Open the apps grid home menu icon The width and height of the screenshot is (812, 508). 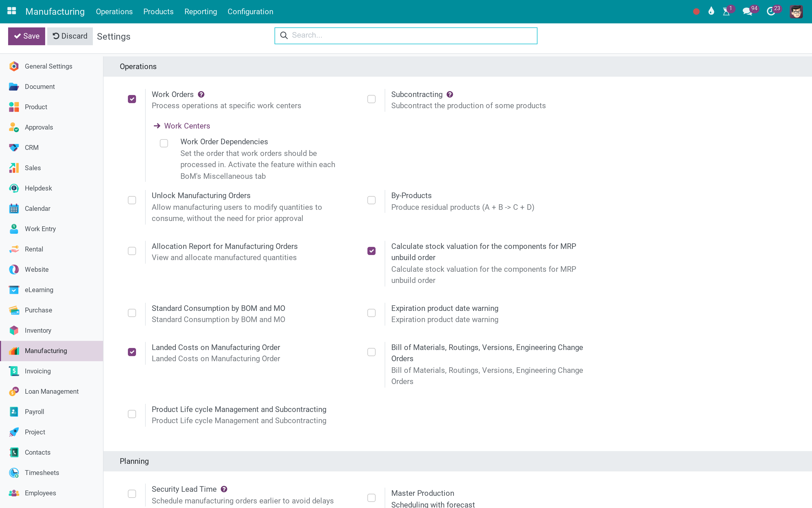pos(12,11)
